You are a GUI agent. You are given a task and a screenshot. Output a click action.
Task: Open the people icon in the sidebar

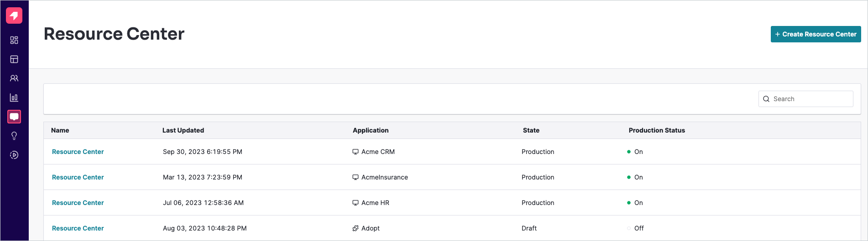(x=14, y=78)
